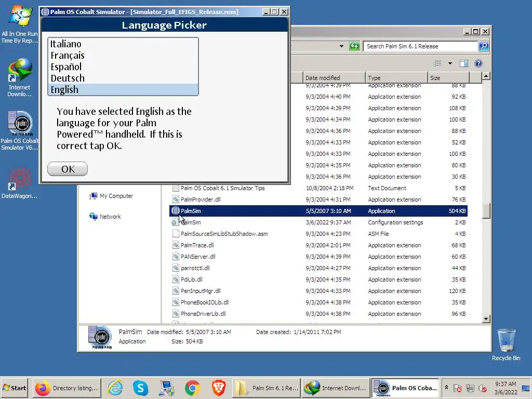This screenshot has width=532, height=399.
Task: Click the file list scroll up arrow
Action: pyautogui.click(x=486, y=76)
